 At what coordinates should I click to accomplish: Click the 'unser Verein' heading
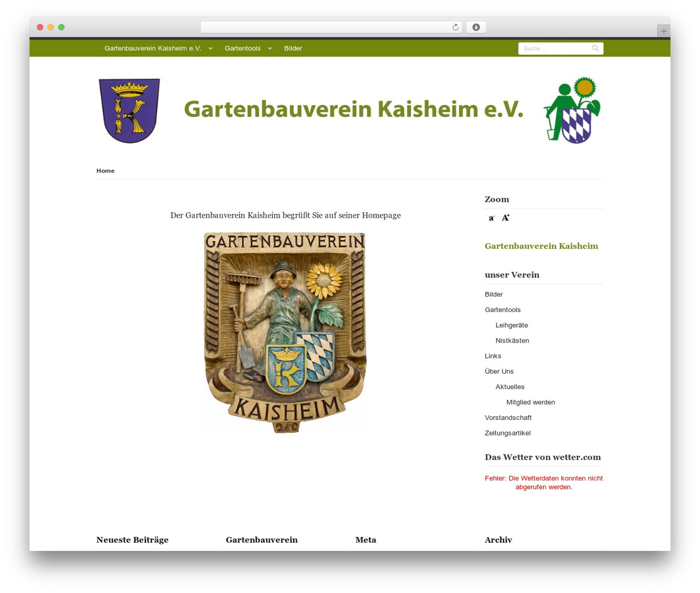point(512,275)
